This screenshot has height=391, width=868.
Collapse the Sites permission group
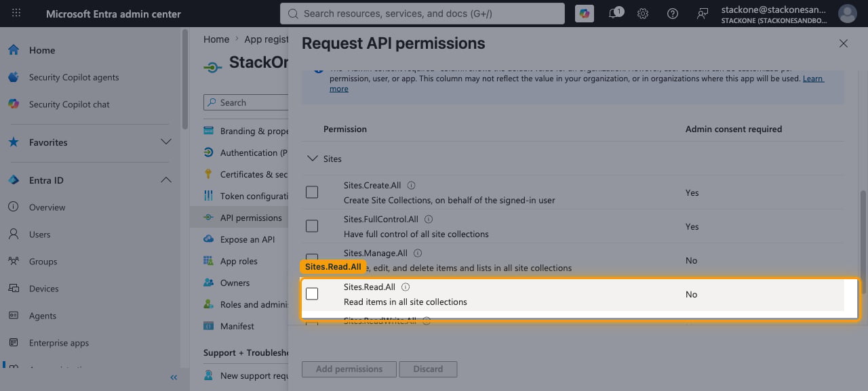(x=313, y=159)
